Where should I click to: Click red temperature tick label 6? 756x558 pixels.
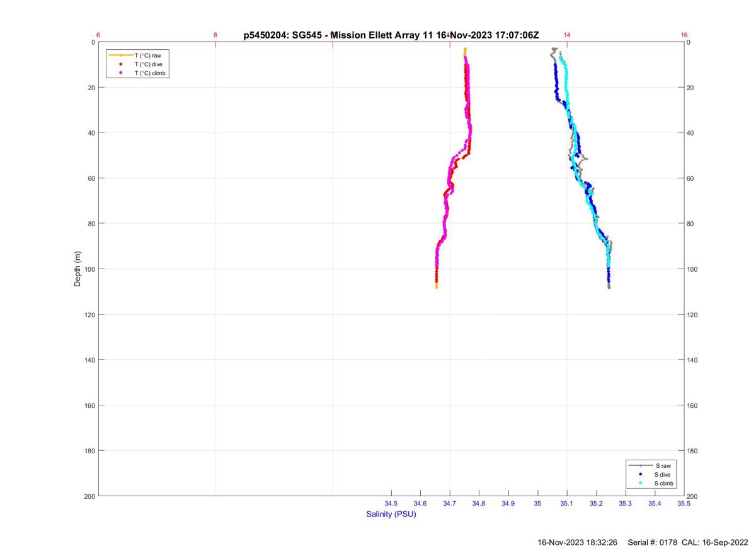click(x=98, y=35)
